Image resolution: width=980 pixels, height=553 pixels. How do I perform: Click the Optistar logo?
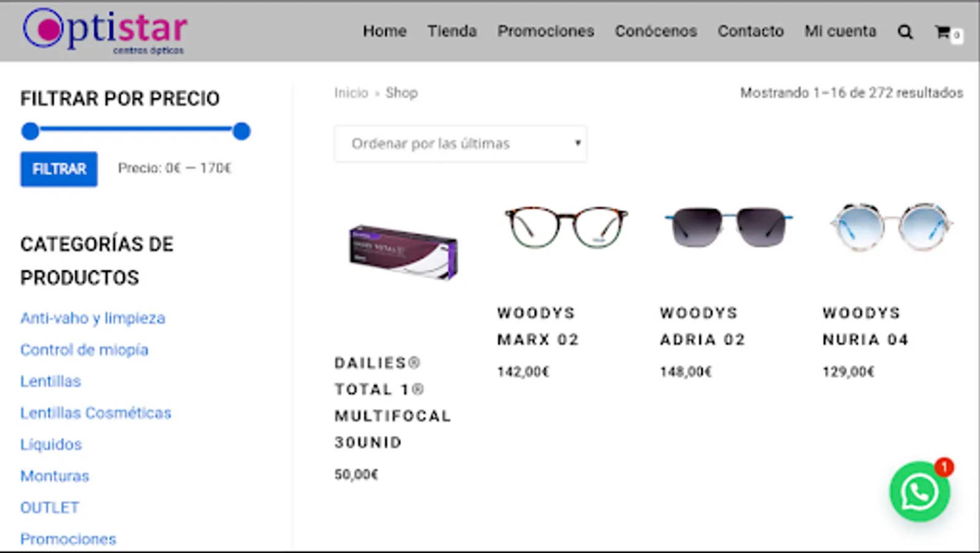click(105, 31)
